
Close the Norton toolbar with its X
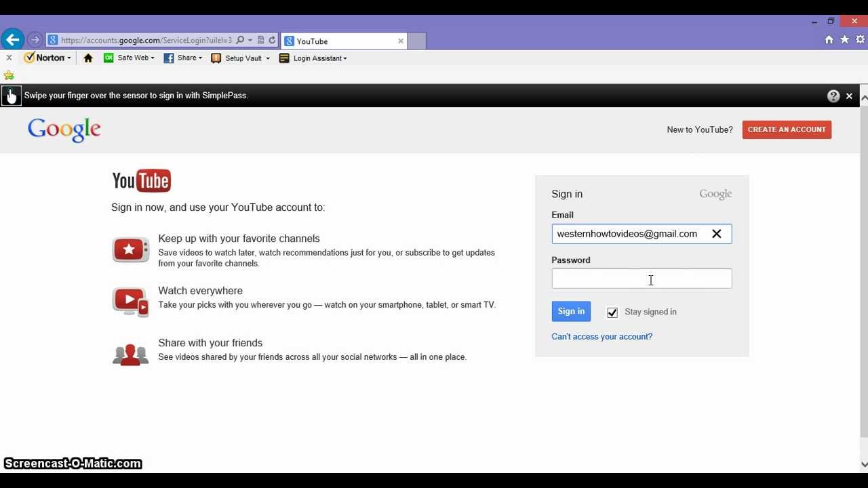pyautogui.click(x=9, y=58)
